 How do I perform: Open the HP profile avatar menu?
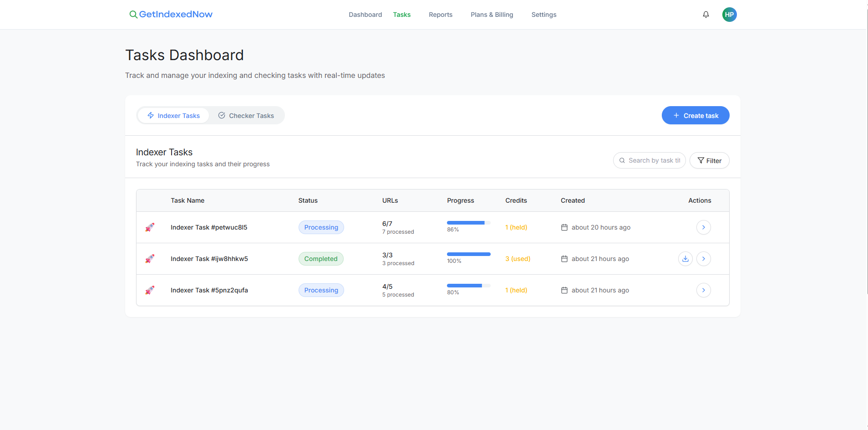729,14
